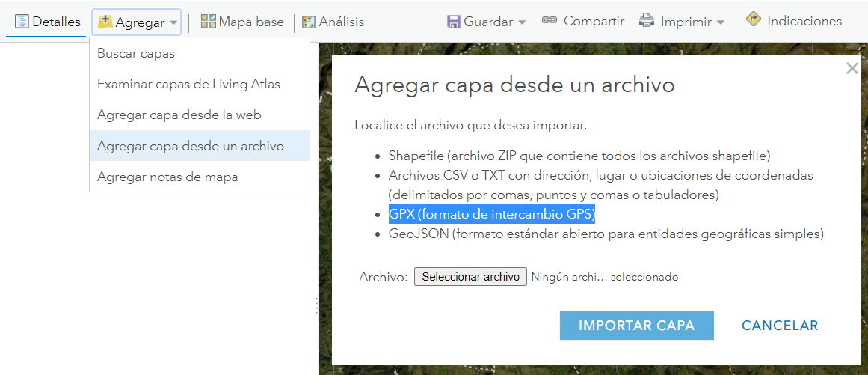Image resolution: width=868 pixels, height=375 pixels.
Task: Expand the Guardar dropdown arrow
Action: click(x=522, y=23)
